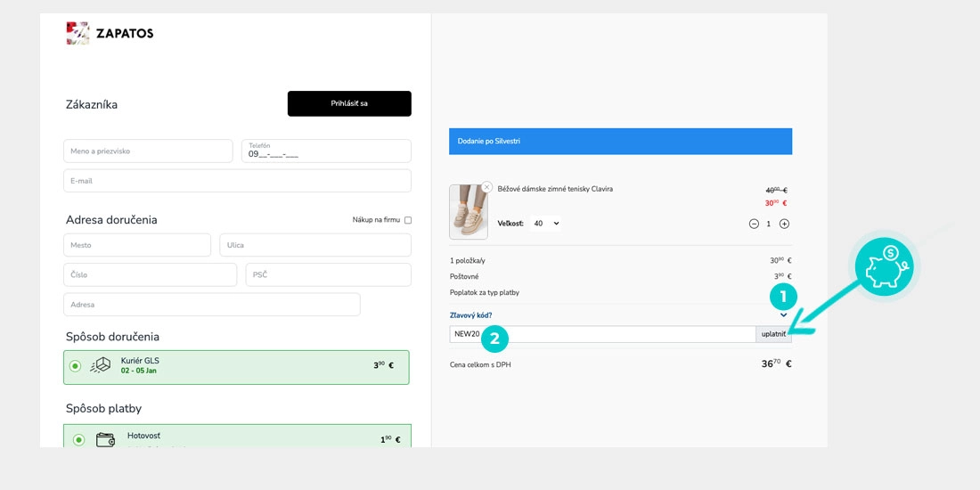The height and width of the screenshot is (490, 980).
Task: Decrease quantity with minus button
Action: (754, 224)
